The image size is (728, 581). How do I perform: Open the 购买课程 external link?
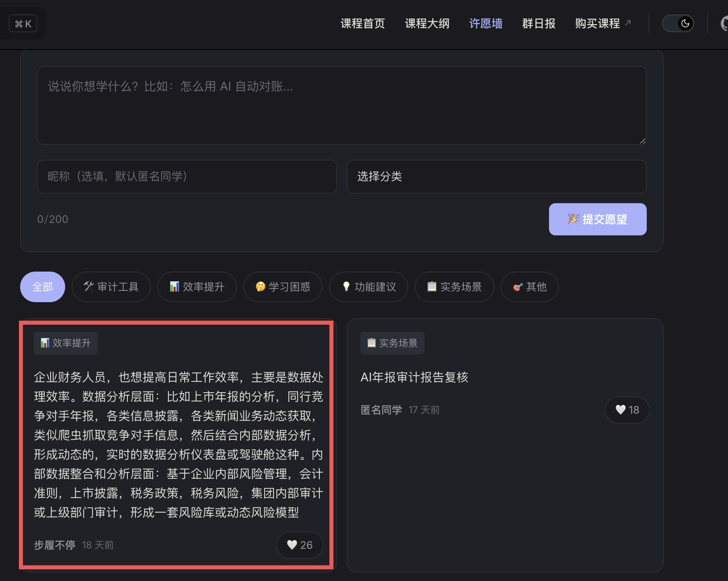pos(603,23)
